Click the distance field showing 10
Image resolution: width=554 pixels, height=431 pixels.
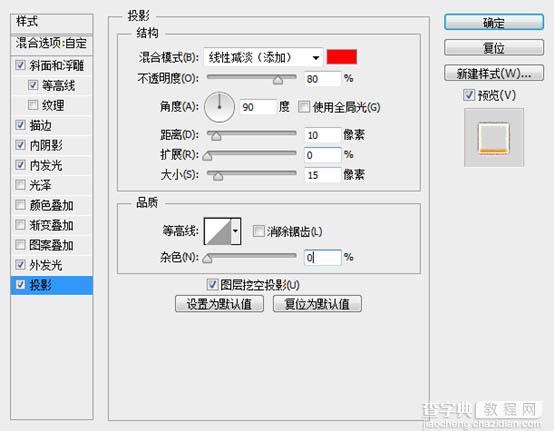point(323,135)
